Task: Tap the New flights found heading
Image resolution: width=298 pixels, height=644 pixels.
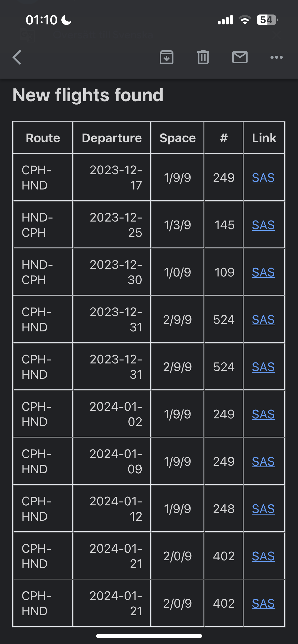Action: click(x=88, y=95)
